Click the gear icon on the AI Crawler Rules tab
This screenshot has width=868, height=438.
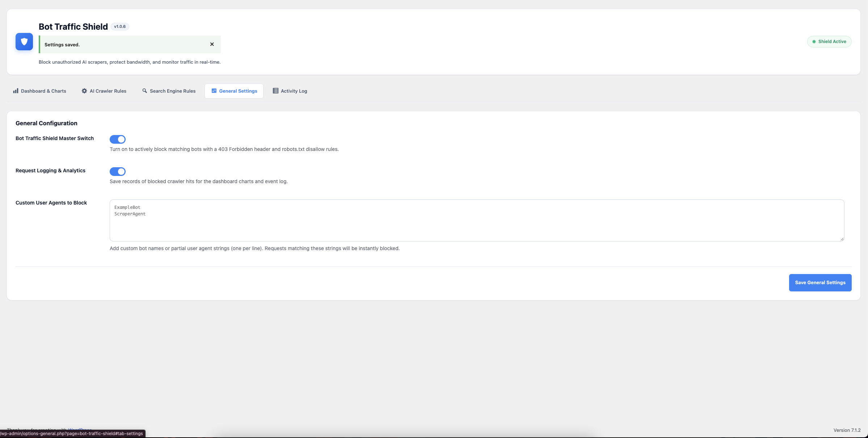(x=84, y=91)
